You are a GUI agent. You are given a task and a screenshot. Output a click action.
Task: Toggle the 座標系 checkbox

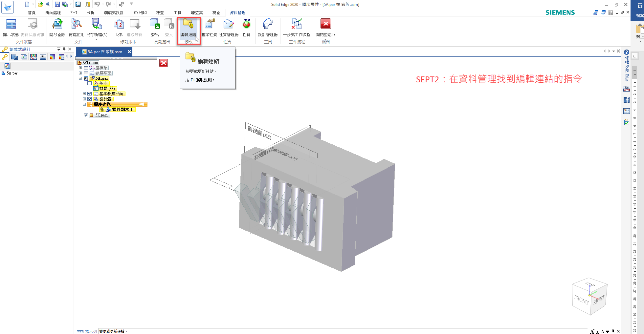86,68
